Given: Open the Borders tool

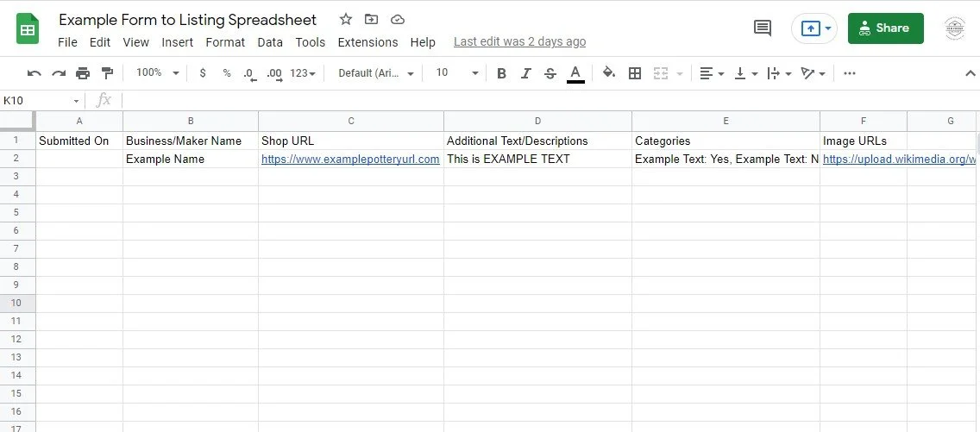Looking at the screenshot, I should (635, 73).
